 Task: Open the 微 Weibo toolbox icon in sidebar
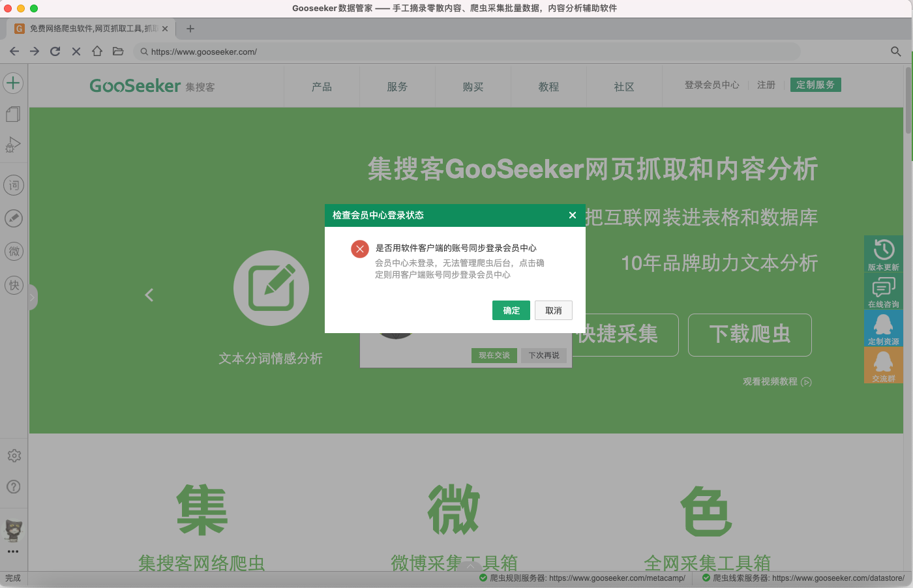(x=14, y=252)
